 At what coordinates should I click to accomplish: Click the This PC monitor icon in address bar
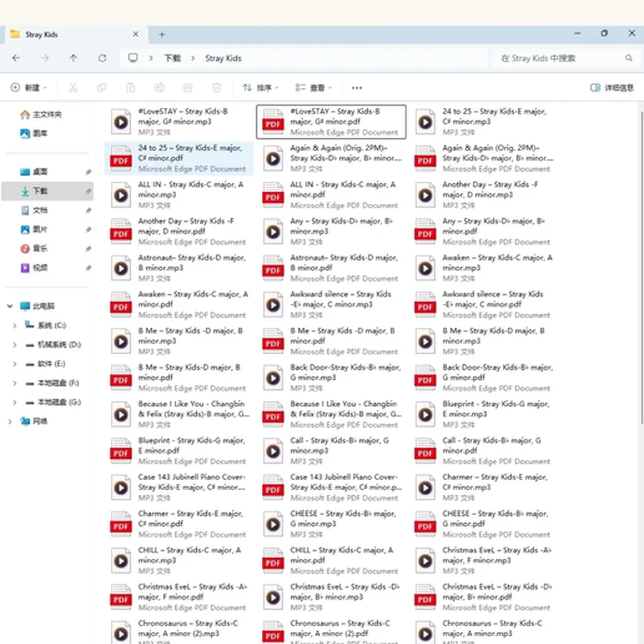point(132,58)
